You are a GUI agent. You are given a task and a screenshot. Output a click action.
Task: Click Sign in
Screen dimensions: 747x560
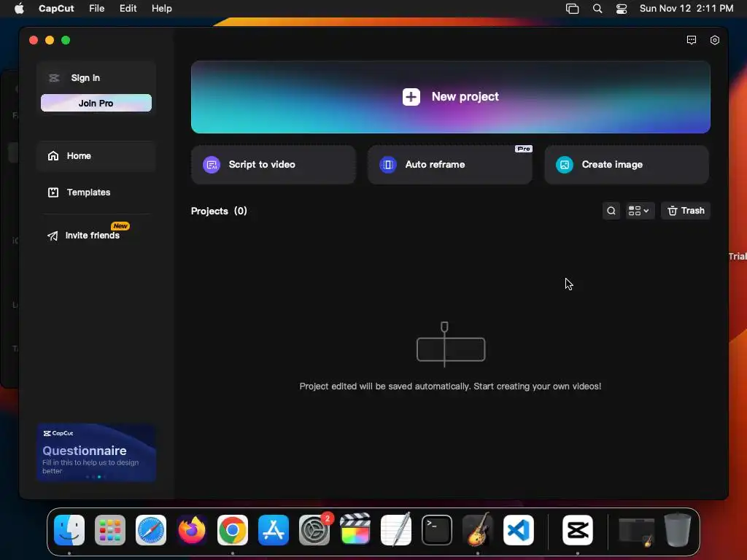tap(85, 77)
